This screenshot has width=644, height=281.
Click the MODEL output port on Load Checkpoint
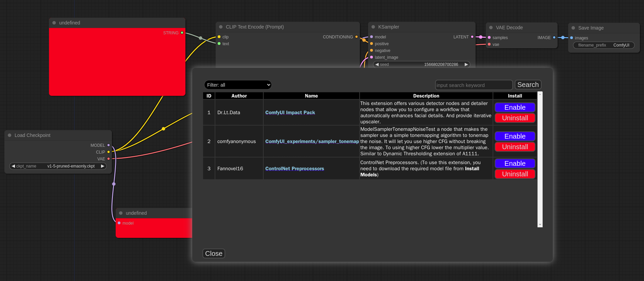tap(109, 145)
